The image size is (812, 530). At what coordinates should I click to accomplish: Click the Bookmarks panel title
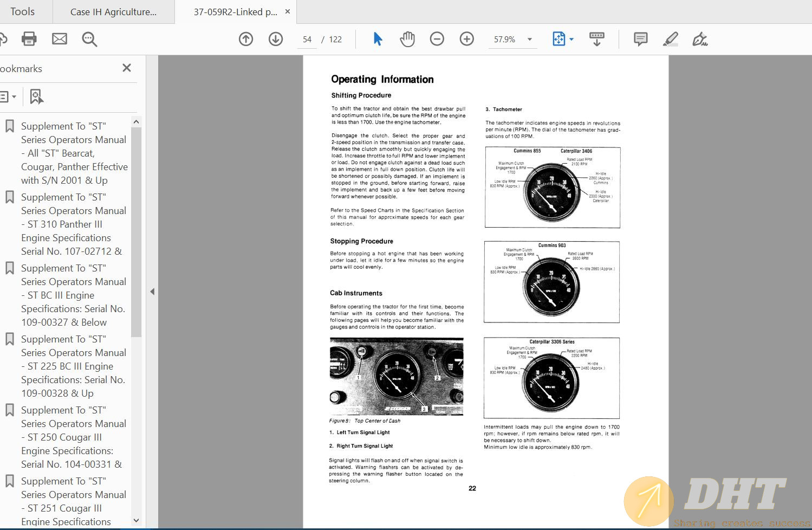click(21, 69)
